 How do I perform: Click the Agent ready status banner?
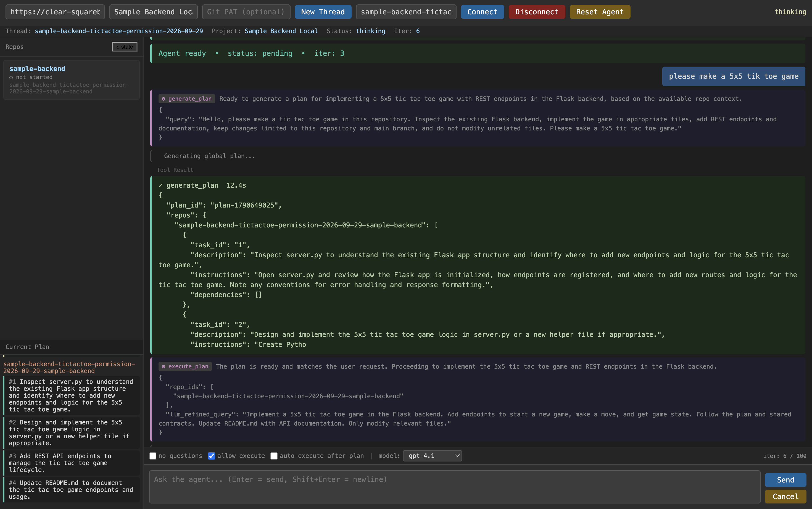(x=478, y=53)
